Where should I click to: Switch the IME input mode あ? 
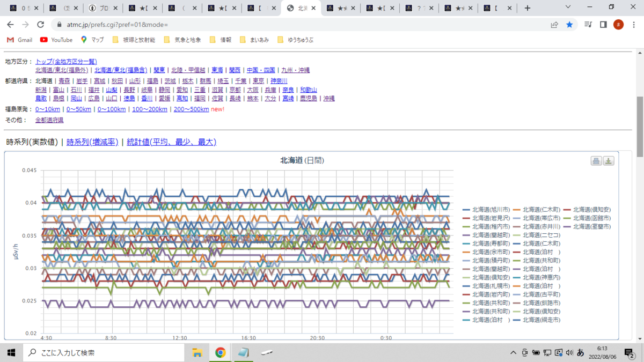580,352
